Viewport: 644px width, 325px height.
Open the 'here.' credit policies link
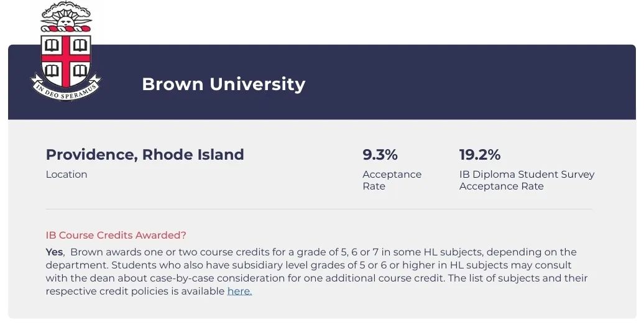[x=239, y=291]
